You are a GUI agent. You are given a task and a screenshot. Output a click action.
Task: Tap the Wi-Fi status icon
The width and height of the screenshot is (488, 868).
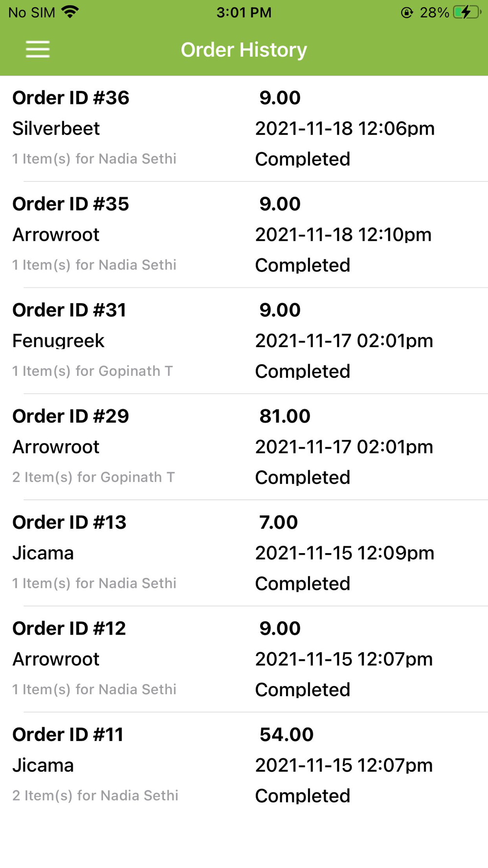[x=71, y=12]
